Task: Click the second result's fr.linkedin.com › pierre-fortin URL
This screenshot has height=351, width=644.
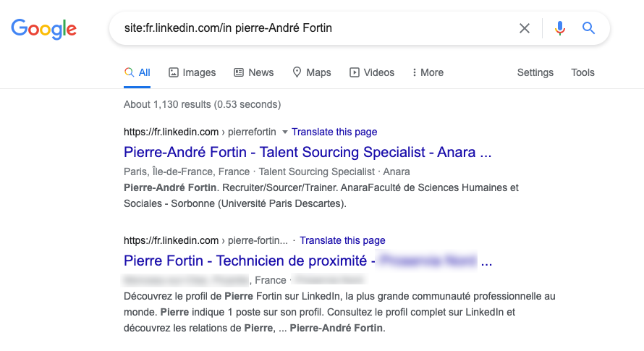Action: tap(206, 240)
